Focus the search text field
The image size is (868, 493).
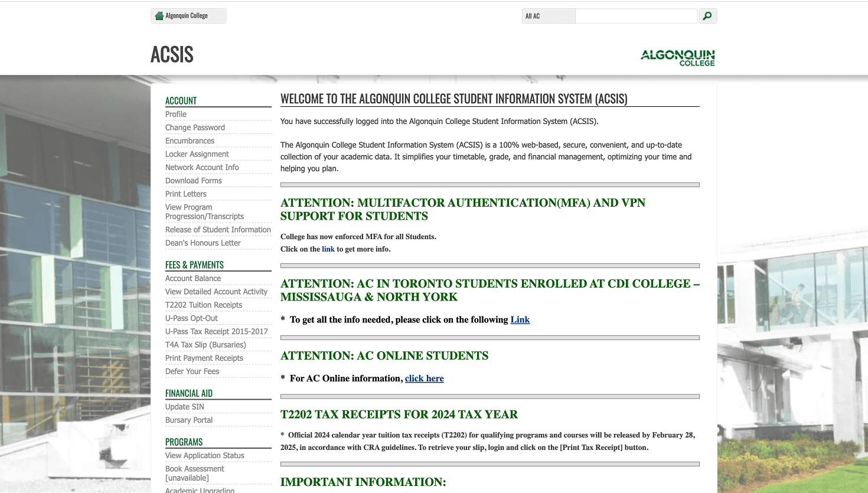[x=637, y=16]
